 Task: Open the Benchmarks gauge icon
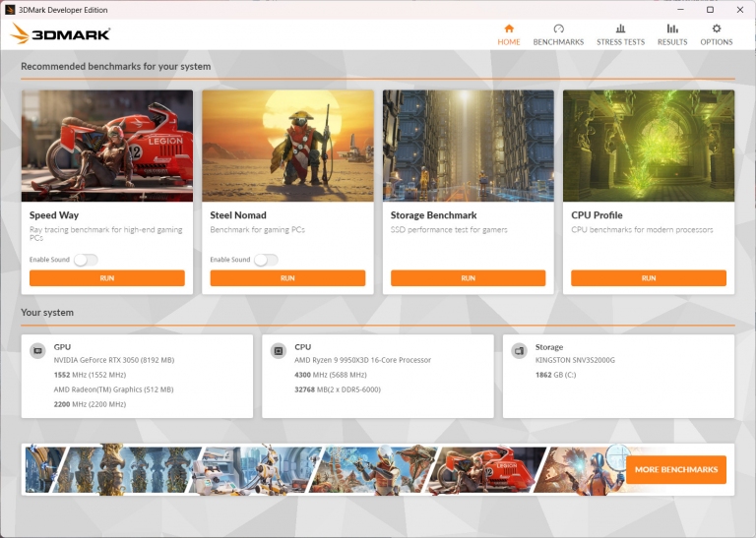558,29
